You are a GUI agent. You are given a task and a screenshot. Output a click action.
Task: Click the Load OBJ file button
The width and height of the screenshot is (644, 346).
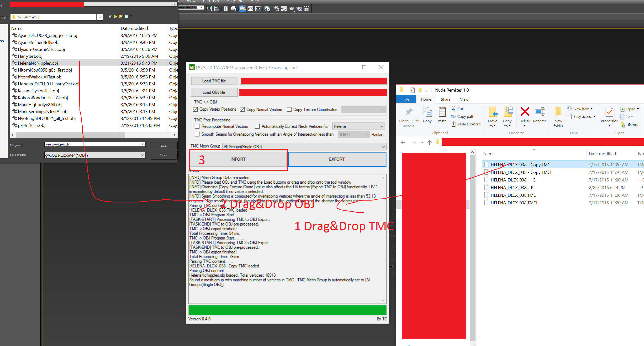tap(214, 92)
